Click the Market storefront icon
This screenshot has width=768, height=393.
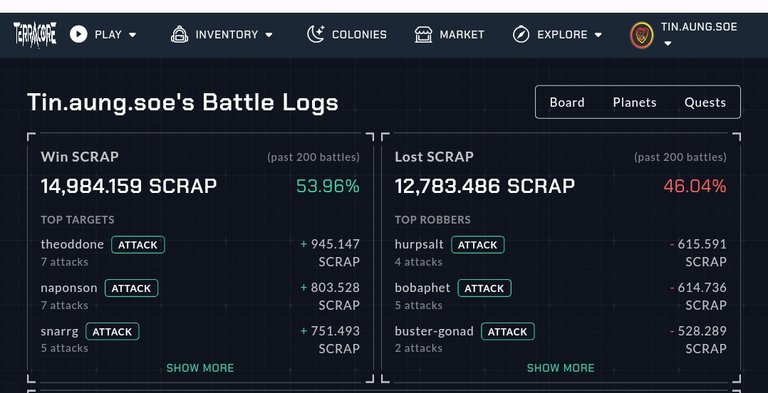point(423,34)
